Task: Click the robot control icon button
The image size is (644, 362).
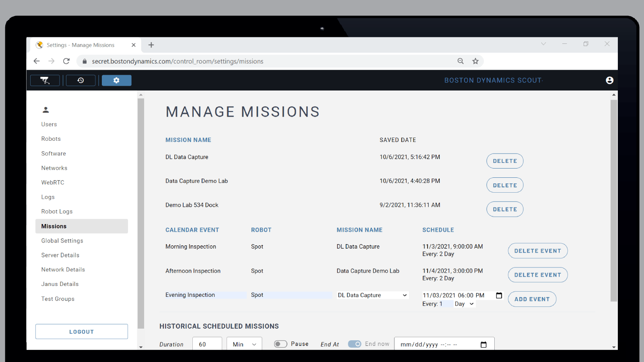Action: 45,80
